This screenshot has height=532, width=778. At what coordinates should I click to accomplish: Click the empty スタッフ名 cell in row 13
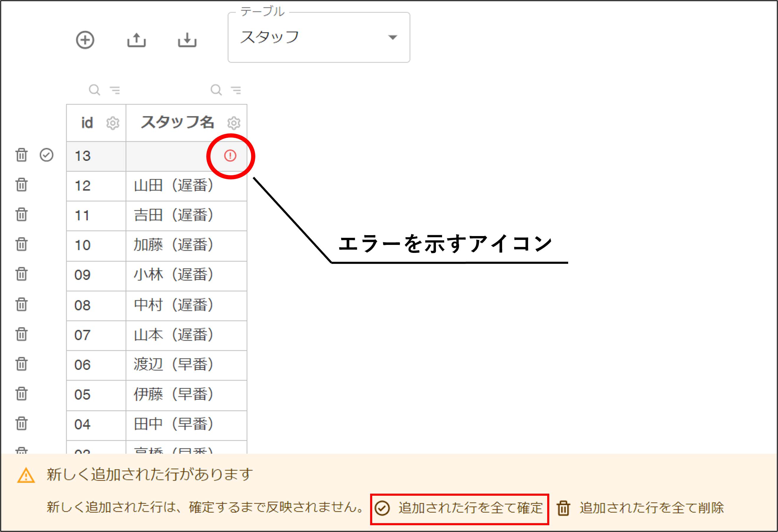(187, 156)
